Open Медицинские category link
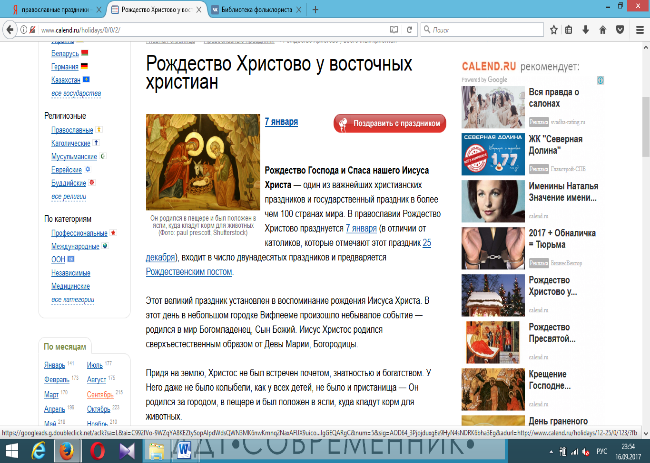Viewport: 650px width, 463px height. click(x=70, y=286)
